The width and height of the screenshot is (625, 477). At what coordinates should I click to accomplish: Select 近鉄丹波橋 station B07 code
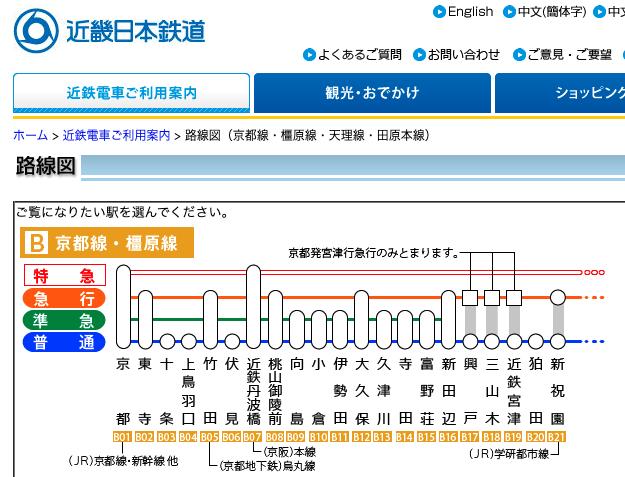pos(252,437)
